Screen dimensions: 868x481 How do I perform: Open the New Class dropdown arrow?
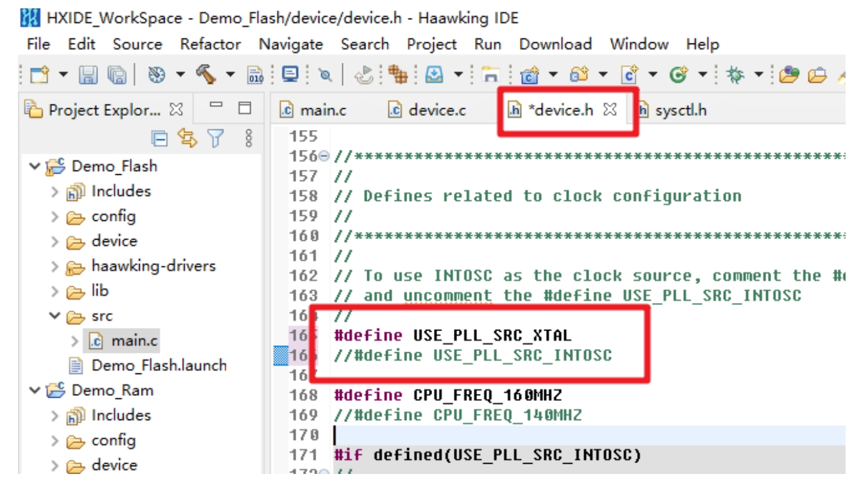tap(703, 76)
